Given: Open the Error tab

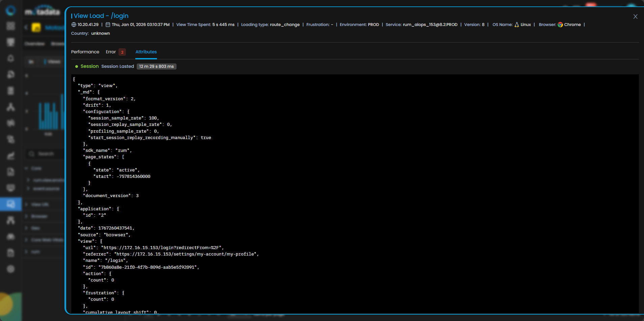Looking at the screenshot, I should point(111,52).
